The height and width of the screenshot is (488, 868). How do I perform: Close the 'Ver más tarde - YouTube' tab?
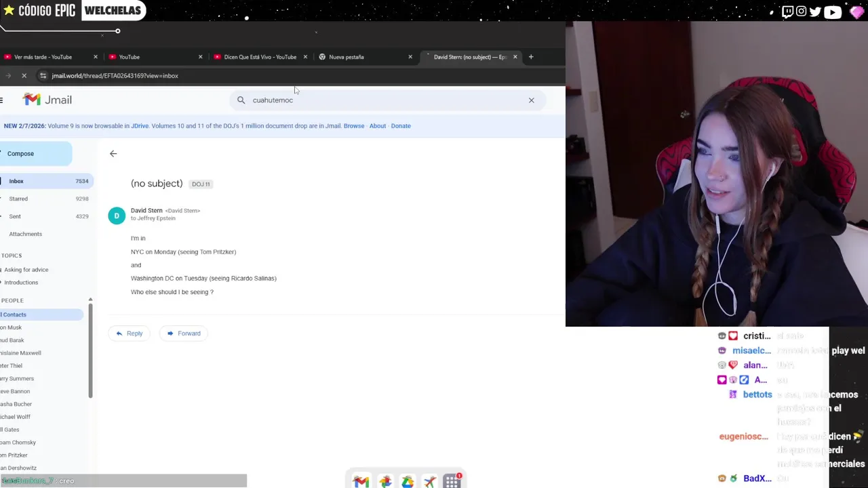96,57
